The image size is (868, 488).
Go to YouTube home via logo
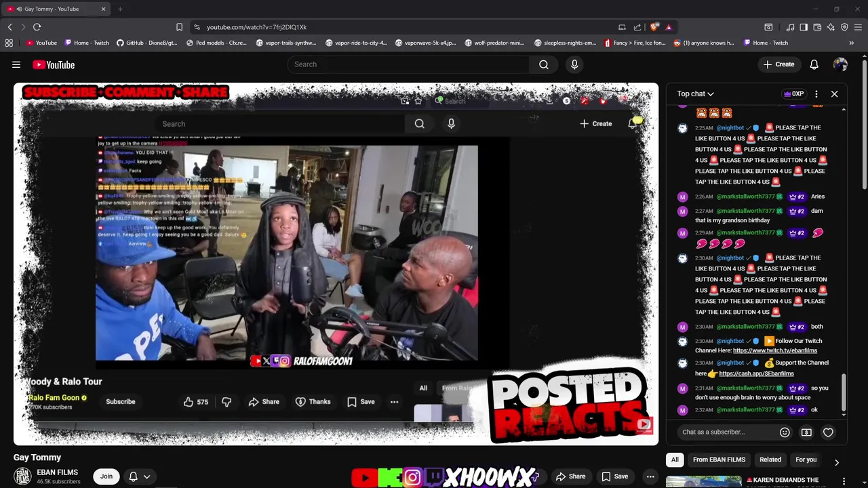point(53,64)
